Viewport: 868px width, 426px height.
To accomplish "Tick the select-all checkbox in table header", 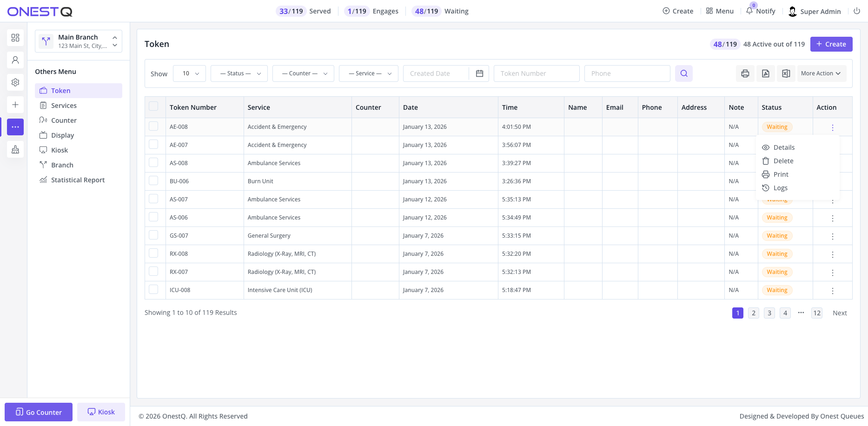I will (153, 106).
